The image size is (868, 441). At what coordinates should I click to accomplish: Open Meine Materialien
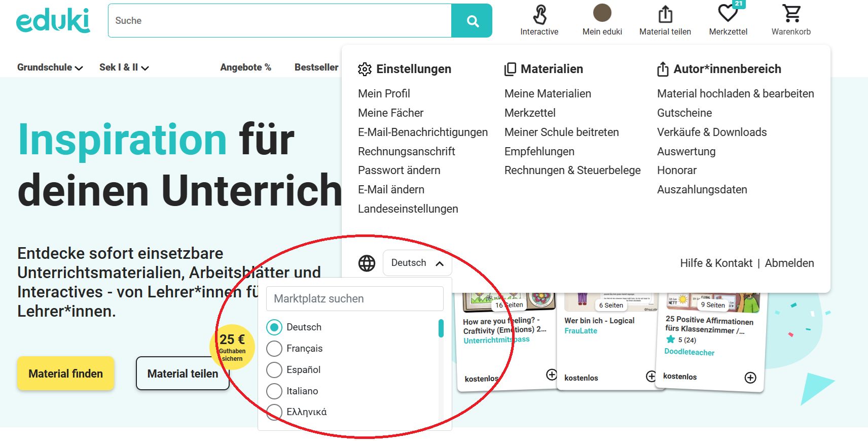click(x=548, y=94)
